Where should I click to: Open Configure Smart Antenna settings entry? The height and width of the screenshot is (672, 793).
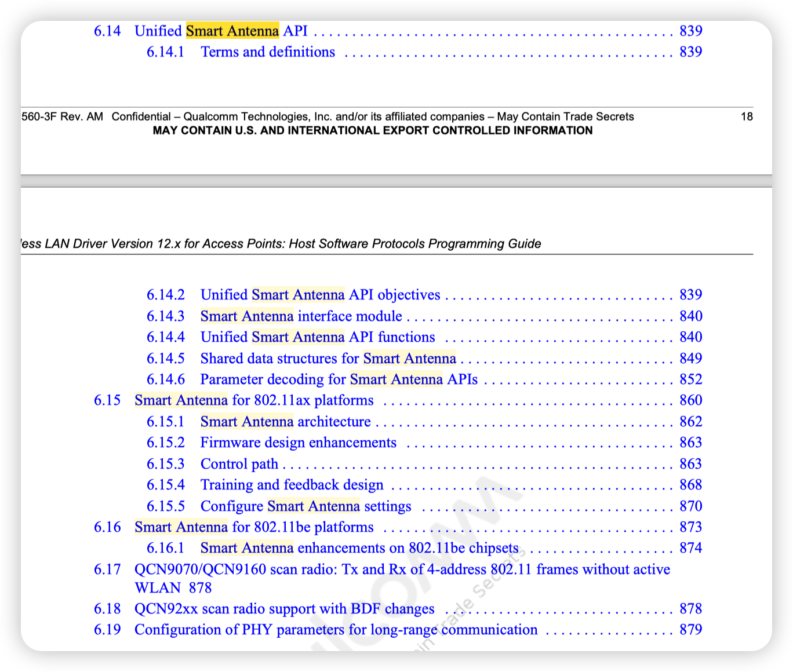[x=305, y=506]
